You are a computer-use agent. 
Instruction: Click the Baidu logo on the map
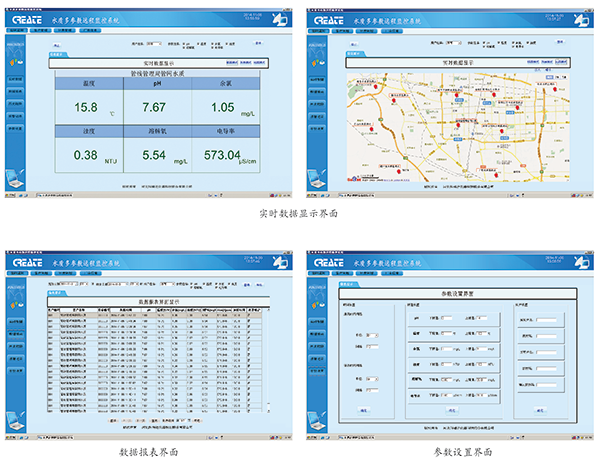pos(355,179)
